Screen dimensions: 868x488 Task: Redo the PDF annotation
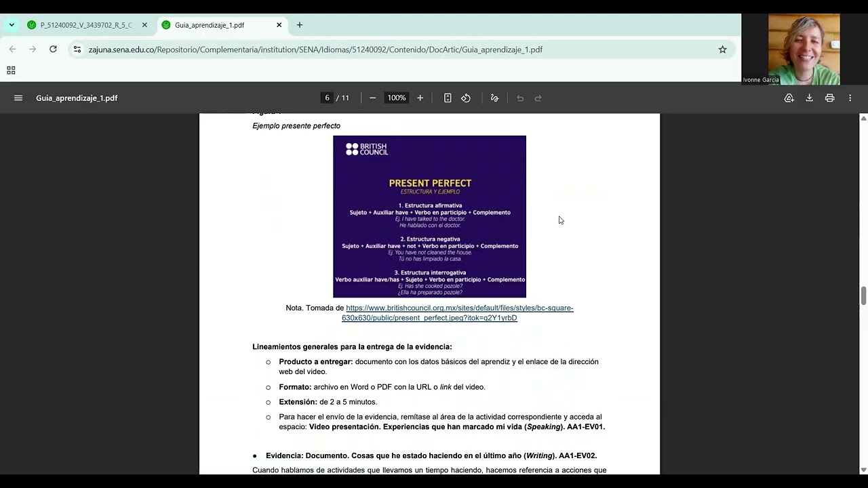[x=538, y=98]
